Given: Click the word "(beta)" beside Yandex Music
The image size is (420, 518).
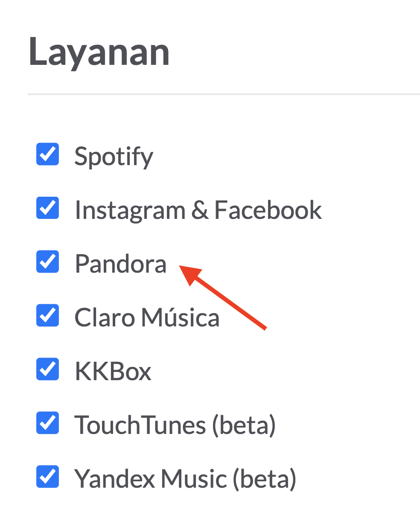Looking at the screenshot, I should [264, 479].
